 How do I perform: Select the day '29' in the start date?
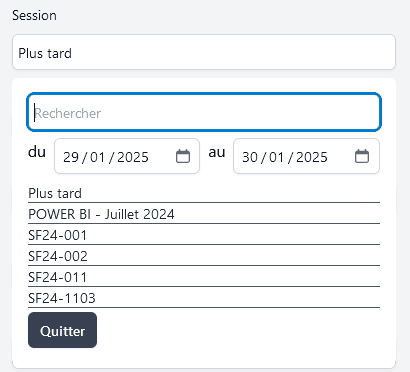(71, 157)
